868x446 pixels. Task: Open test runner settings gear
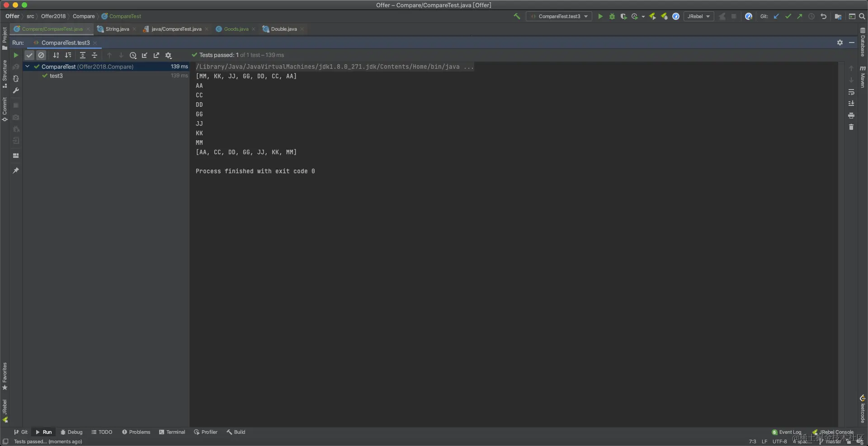(x=168, y=55)
